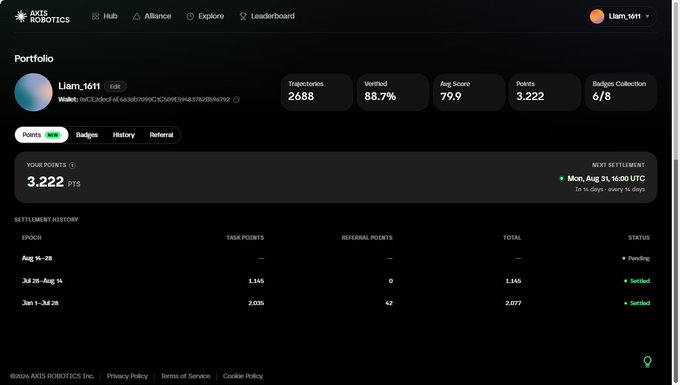680x385 pixels.
Task: Select the Points tab
Action: point(42,135)
